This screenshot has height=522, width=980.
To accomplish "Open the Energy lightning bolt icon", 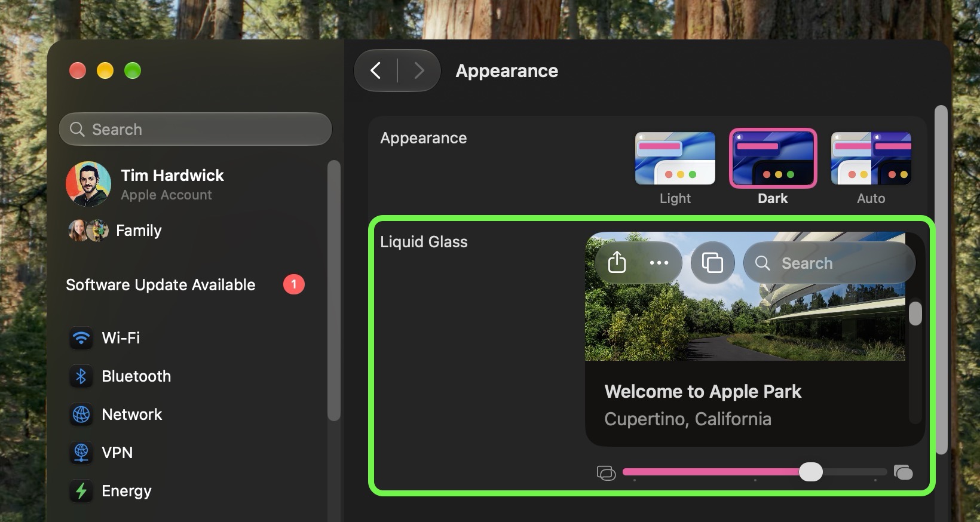I will point(81,491).
